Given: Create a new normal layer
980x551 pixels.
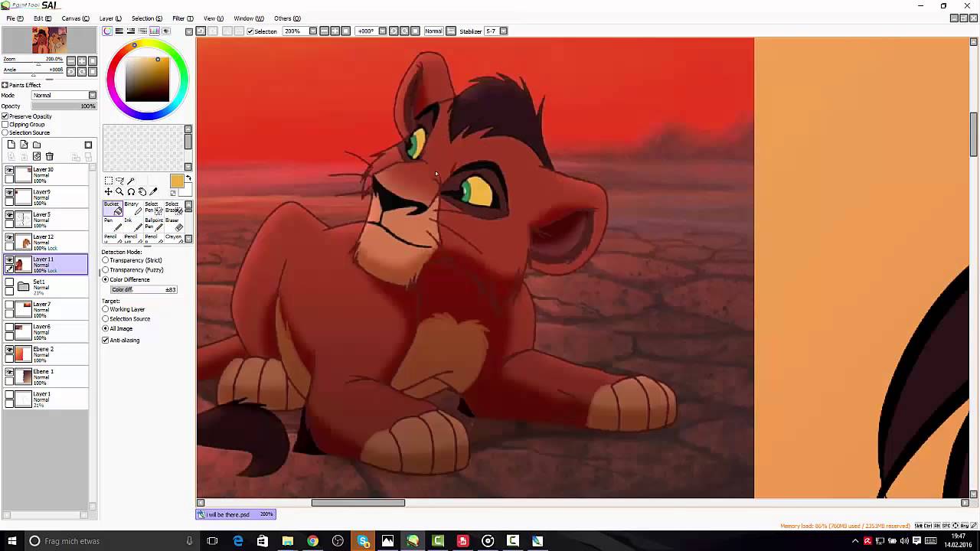Looking at the screenshot, I should (x=11, y=145).
